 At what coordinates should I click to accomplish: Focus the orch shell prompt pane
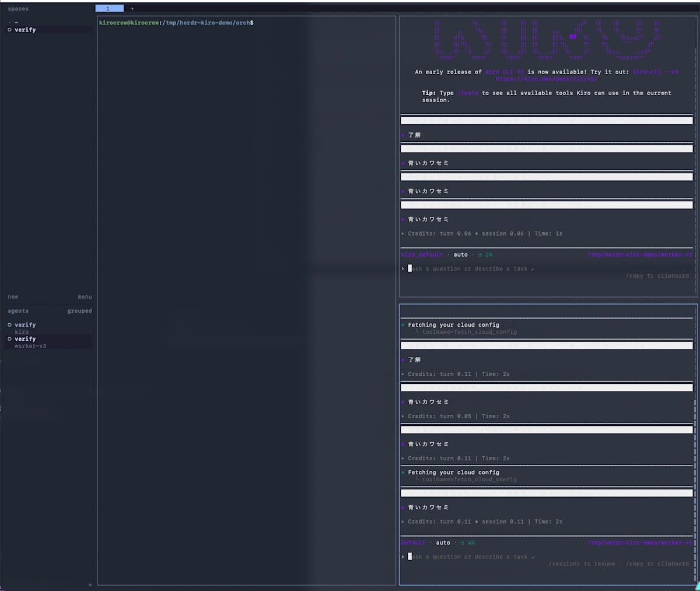pos(246,300)
